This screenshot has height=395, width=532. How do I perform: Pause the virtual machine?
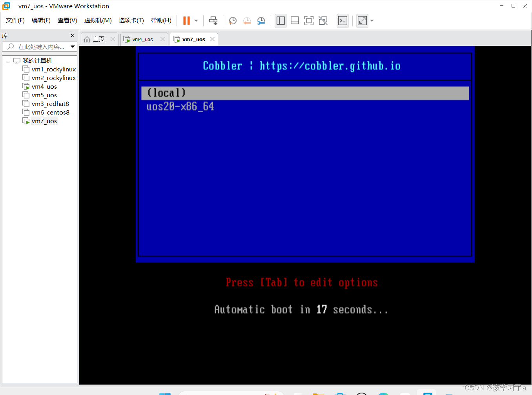(x=186, y=20)
